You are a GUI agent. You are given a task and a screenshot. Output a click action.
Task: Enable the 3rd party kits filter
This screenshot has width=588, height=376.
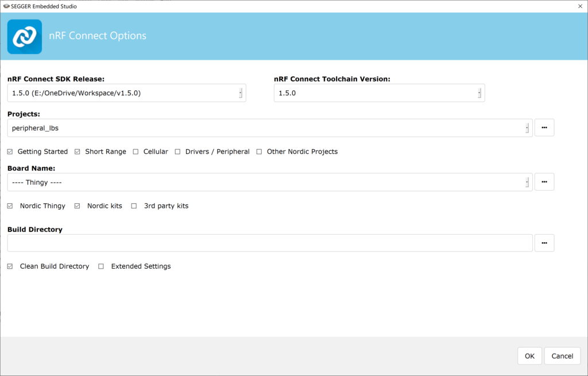click(x=134, y=206)
